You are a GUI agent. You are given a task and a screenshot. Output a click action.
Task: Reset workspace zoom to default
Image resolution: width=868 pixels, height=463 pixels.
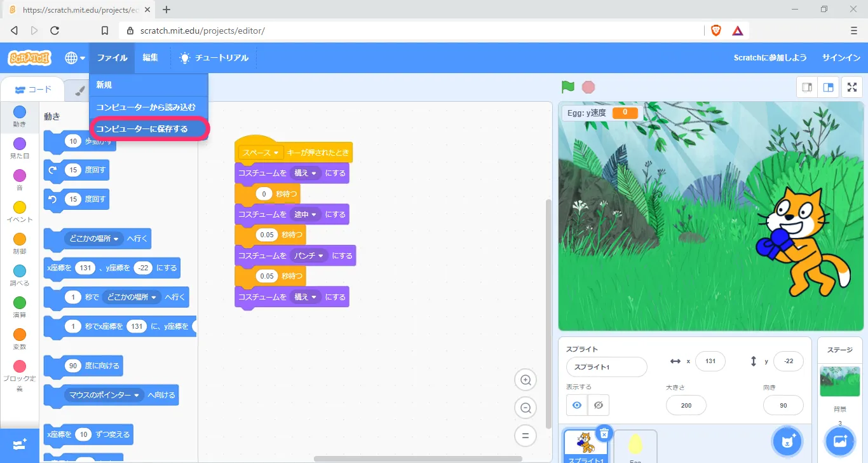[x=526, y=436]
